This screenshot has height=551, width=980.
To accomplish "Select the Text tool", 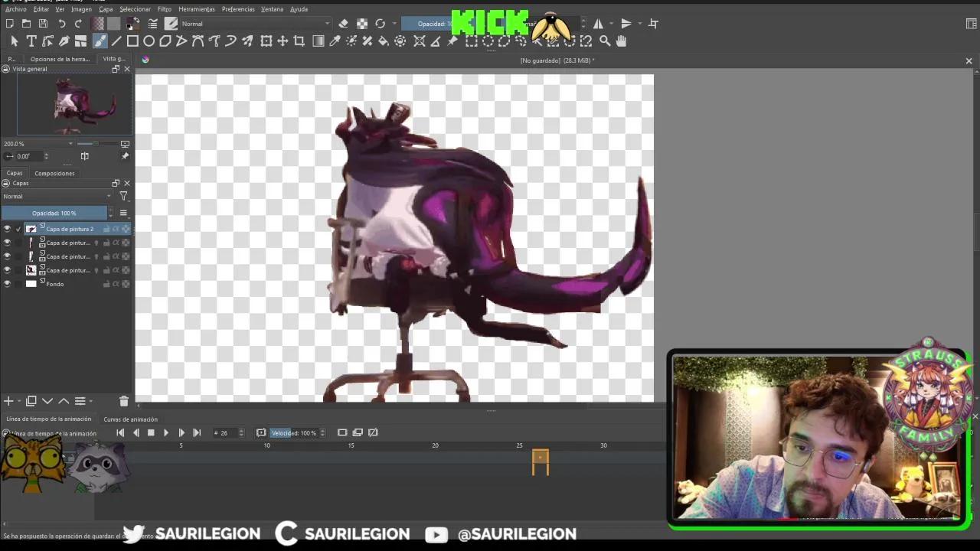I will (31, 41).
